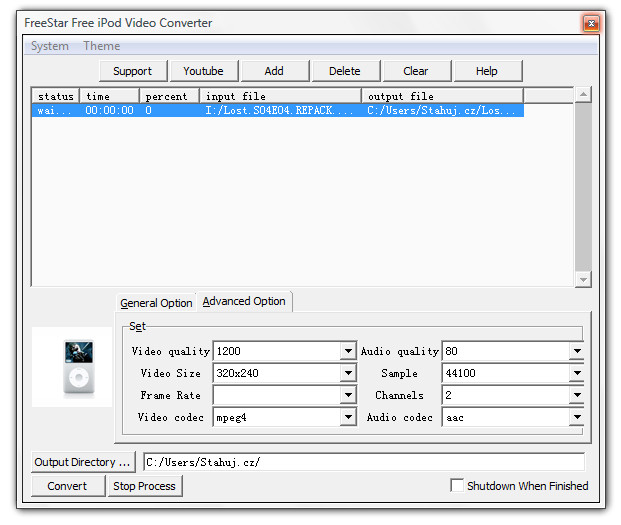Screen dimensions: 621x525
Task: Click the Video codec field showing mpeg4
Action: [x=277, y=417]
